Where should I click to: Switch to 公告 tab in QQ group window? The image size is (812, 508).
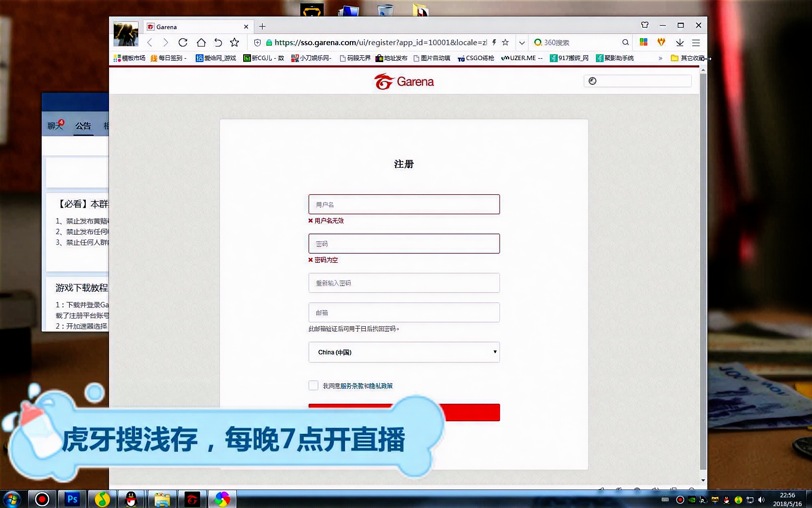(x=83, y=126)
